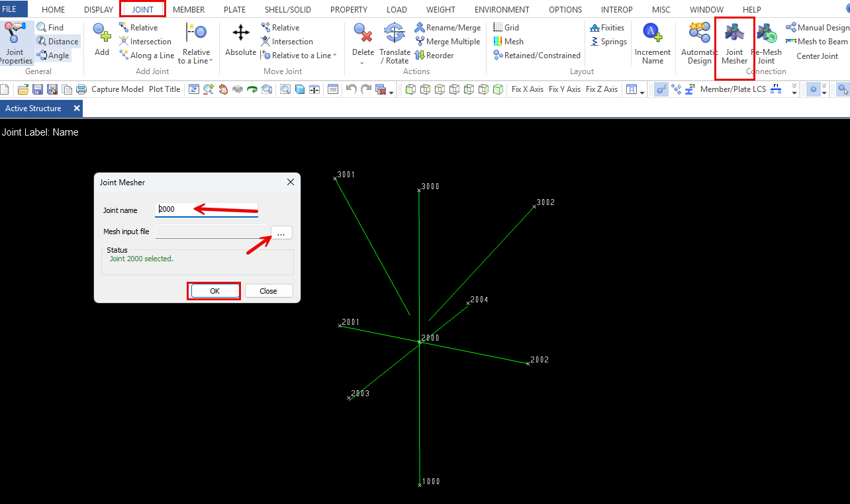Open Springs layout option
The width and height of the screenshot is (850, 504).
[608, 42]
